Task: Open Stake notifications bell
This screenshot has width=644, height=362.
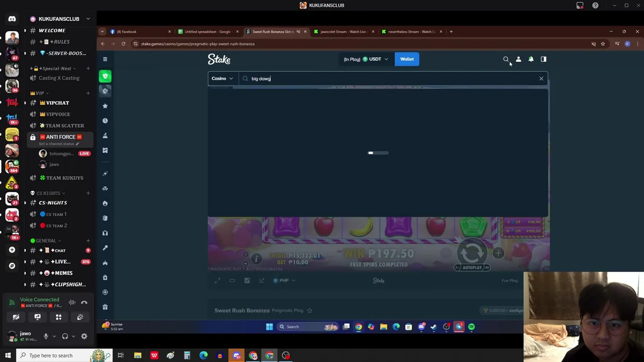Action: (x=531, y=59)
